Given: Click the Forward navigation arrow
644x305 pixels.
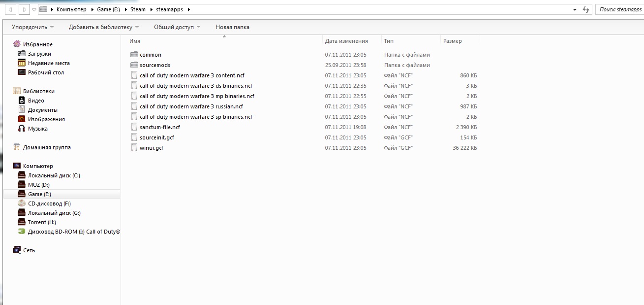Looking at the screenshot, I should (24, 9).
